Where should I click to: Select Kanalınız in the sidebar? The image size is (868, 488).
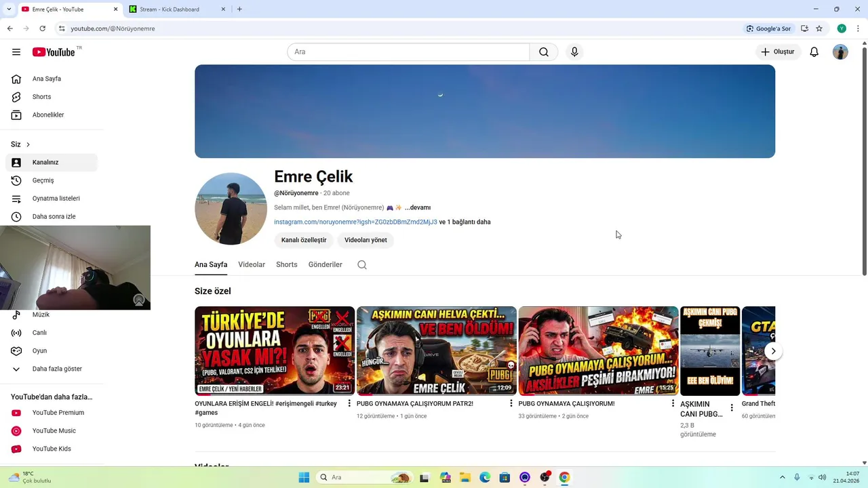pos(52,163)
